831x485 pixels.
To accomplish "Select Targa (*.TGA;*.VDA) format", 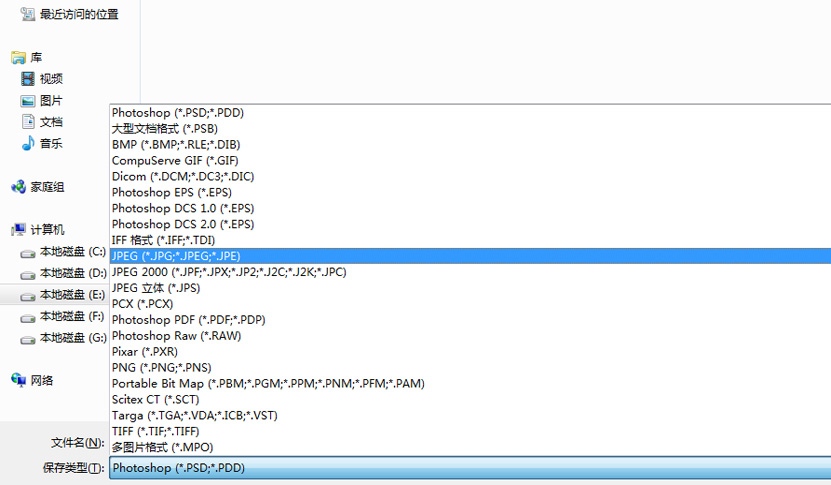I will [x=471, y=415].
